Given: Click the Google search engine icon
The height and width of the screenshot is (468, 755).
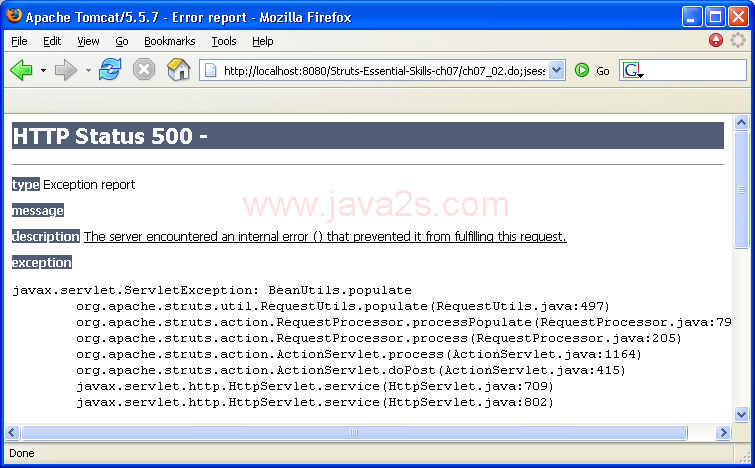Looking at the screenshot, I should (x=632, y=70).
